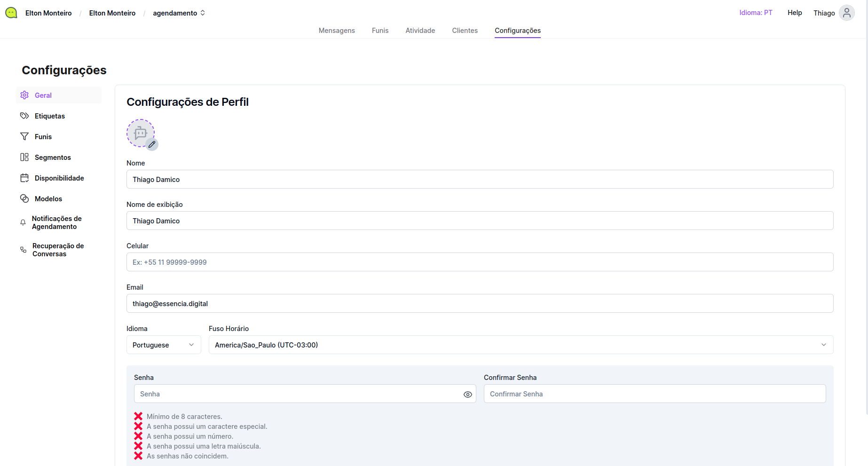The width and height of the screenshot is (868, 466).
Task: Click the Idioma: PT language link
Action: 756,13
